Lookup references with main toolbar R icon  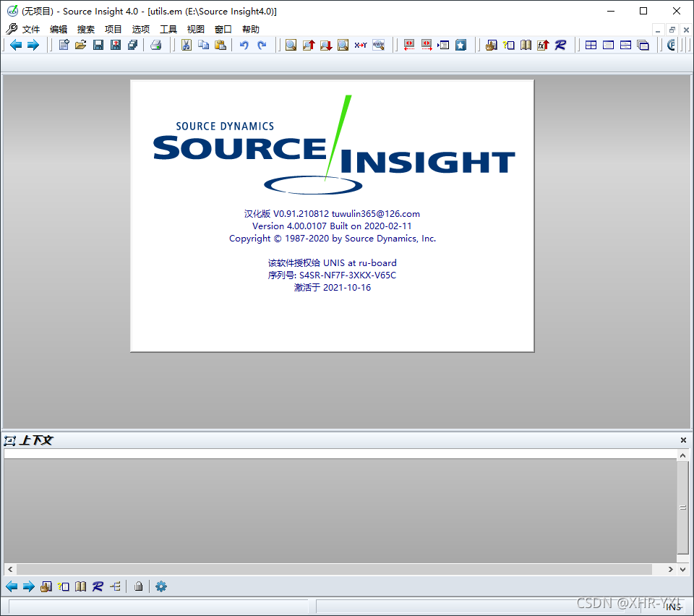click(x=560, y=45)
